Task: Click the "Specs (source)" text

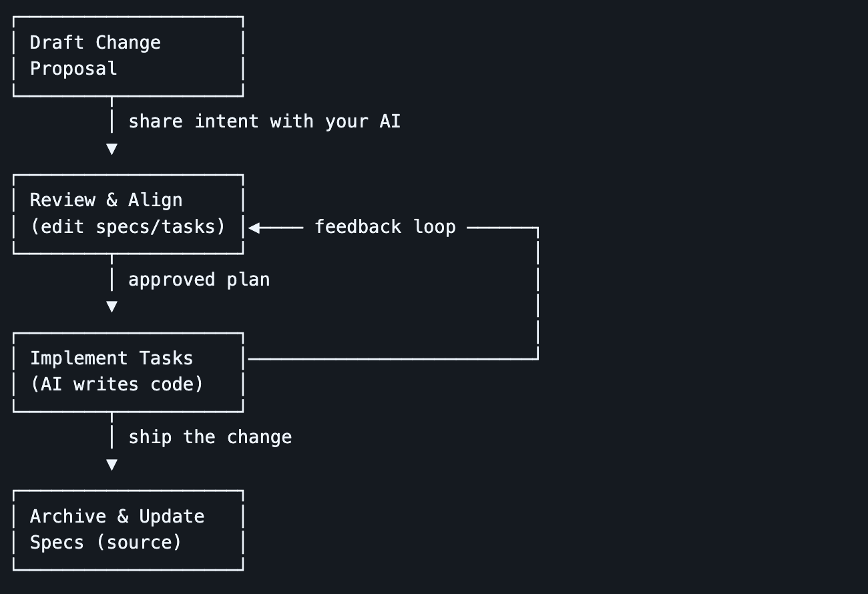Action: pyautogui.click(x=105, y=543)
